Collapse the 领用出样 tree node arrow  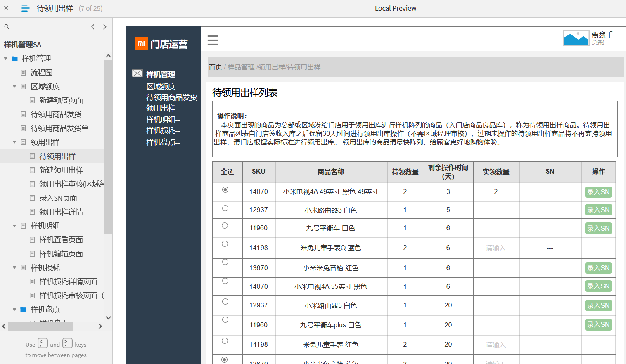14,142
